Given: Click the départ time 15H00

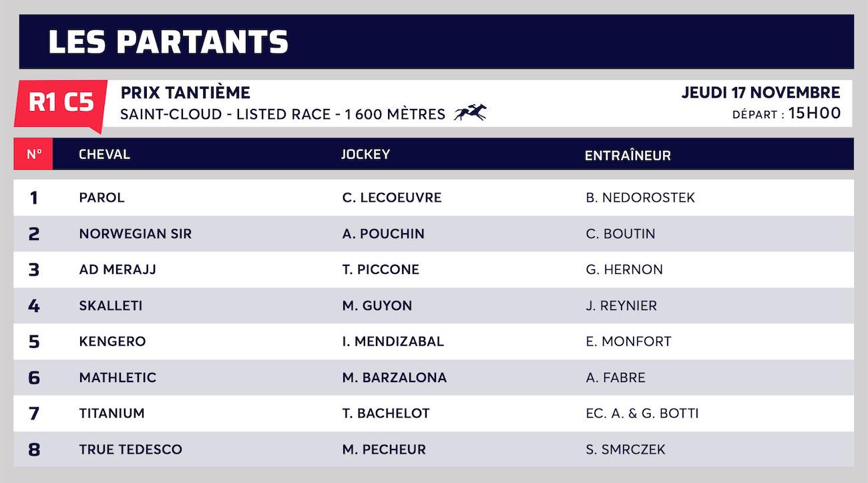Looking at the screenshot, I should point(815,114).
